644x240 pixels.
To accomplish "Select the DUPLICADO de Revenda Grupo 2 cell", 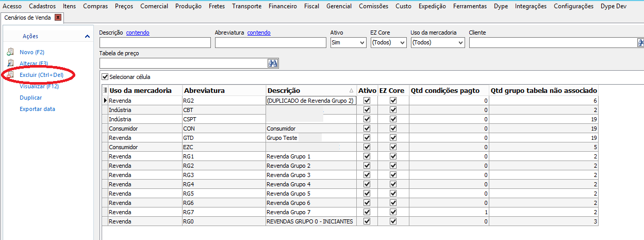I will (x=311, y=101).
